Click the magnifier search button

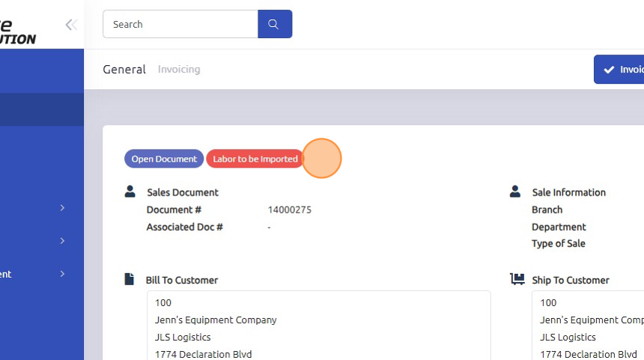click(274, 24)
